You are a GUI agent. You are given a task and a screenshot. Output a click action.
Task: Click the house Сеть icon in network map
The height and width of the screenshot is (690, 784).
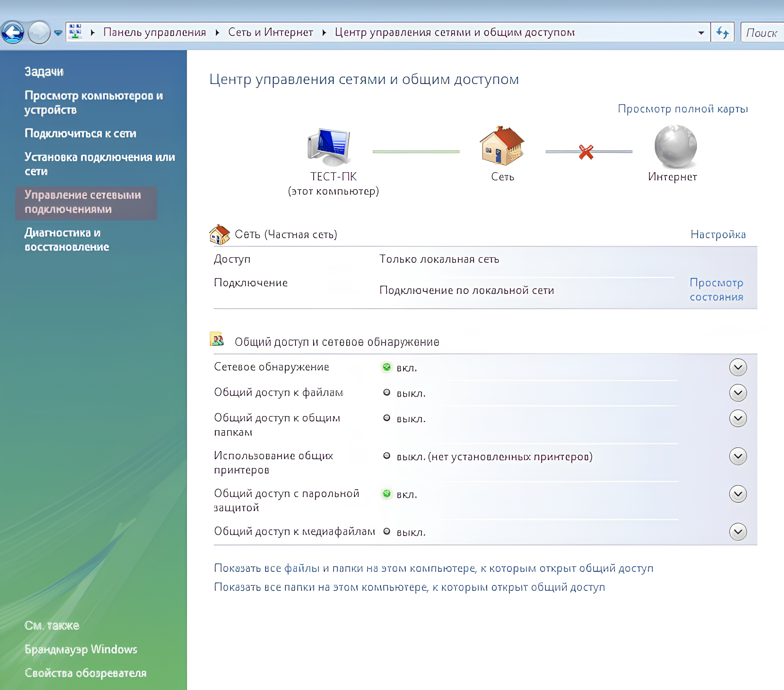pos(502,146)
